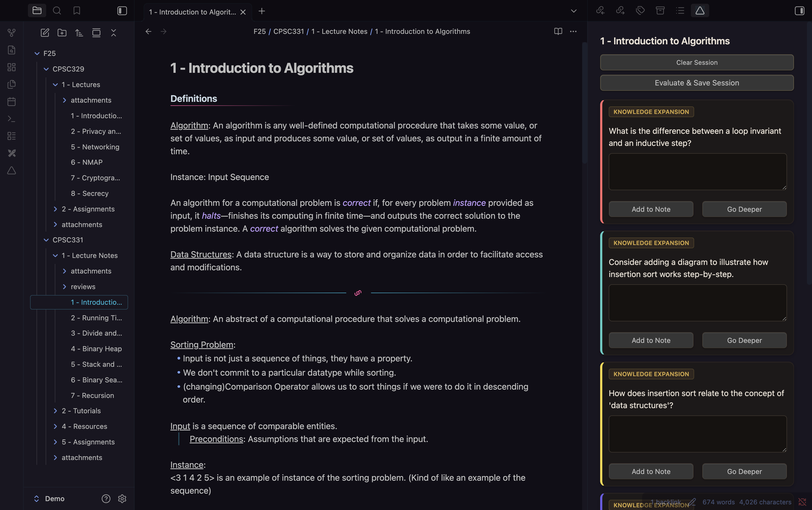The width and height of the screenshot is (812, 510).
Task: Open the daily note calendar icon
Action: 12,102
